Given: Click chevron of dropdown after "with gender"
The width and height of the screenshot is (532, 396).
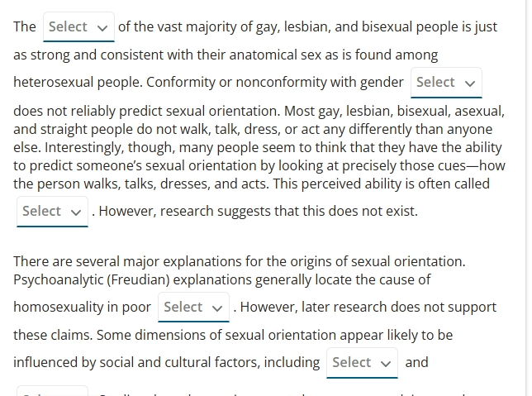Looking at the screenshot, I should coord(470,83).
